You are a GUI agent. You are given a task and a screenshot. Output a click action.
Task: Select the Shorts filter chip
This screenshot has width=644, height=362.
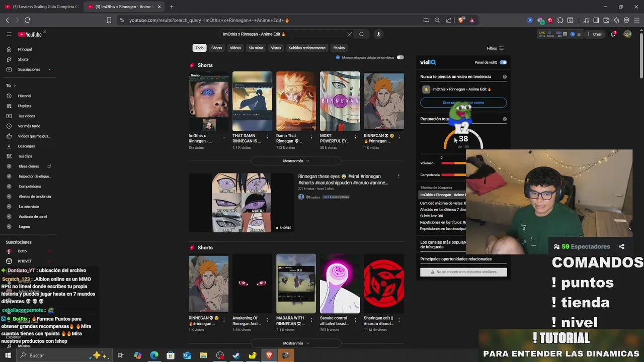217,48
